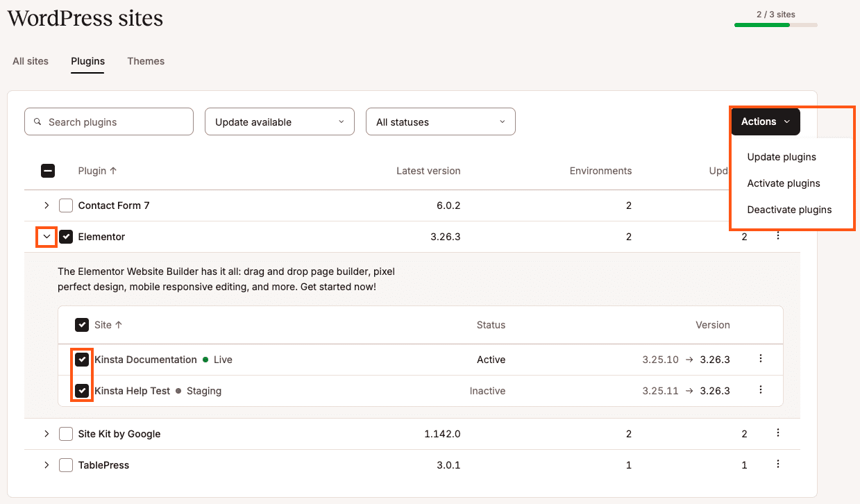Expand the Contact Form 7 row
The width and height of the screenshot is (860, 504).
(47, 205)
